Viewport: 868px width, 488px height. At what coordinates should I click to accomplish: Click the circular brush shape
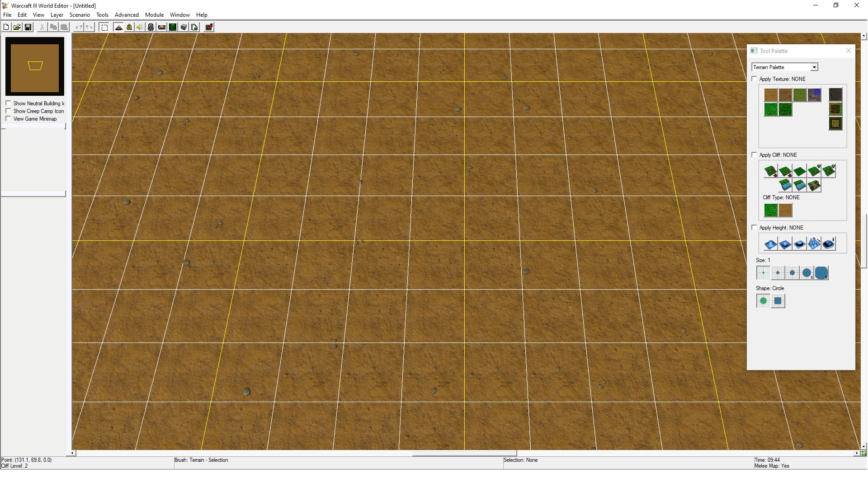point(763,300)
